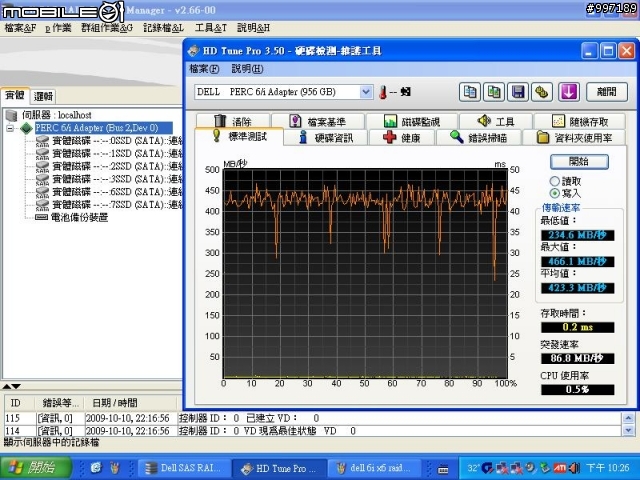This screenshot has width=640, height=480.
Task: Switch to dell 6i x6 raid taskbar button
Action: click(x=375, y=468)
